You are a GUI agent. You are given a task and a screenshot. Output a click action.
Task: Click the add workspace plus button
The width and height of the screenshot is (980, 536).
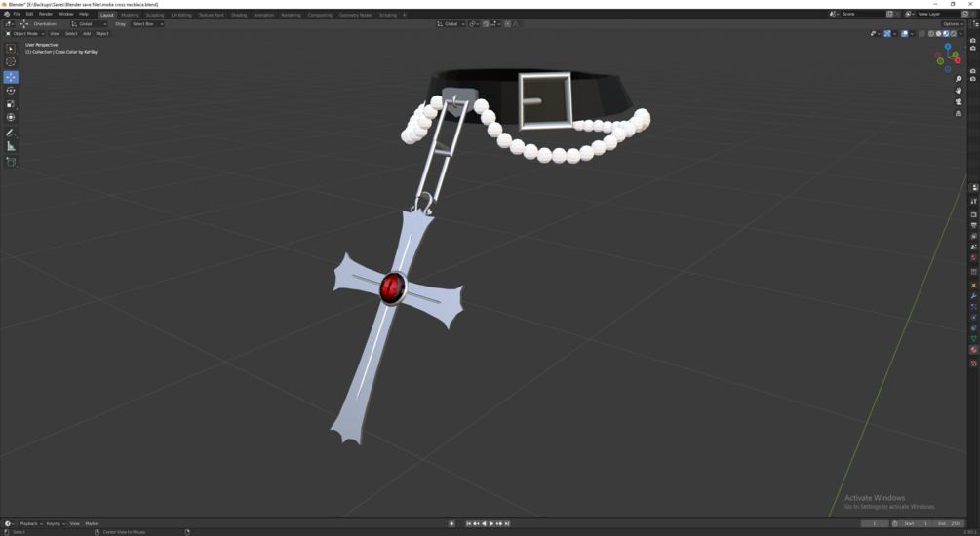(405, 15)
